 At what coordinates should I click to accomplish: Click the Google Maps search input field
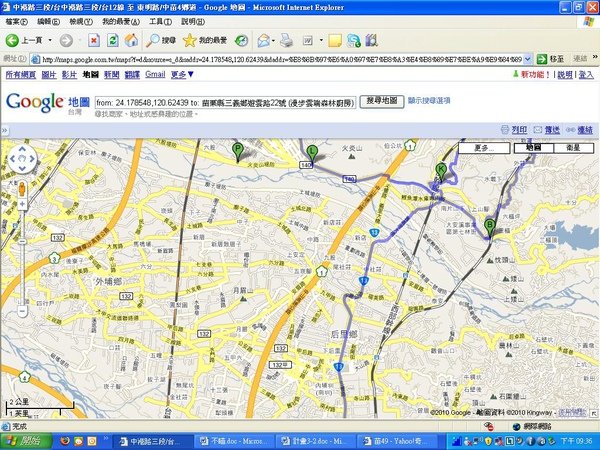coord(225,103)
